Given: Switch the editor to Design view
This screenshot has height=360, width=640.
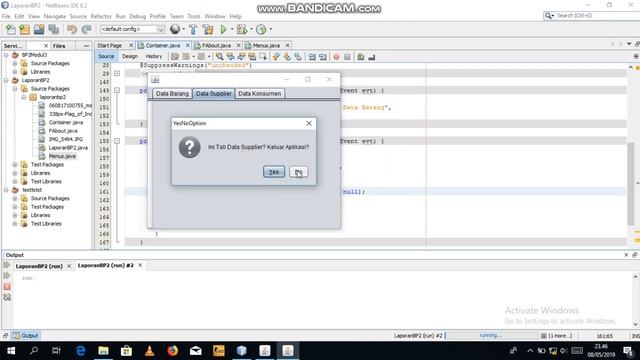Looking at the screenshot, I should 130,56.
